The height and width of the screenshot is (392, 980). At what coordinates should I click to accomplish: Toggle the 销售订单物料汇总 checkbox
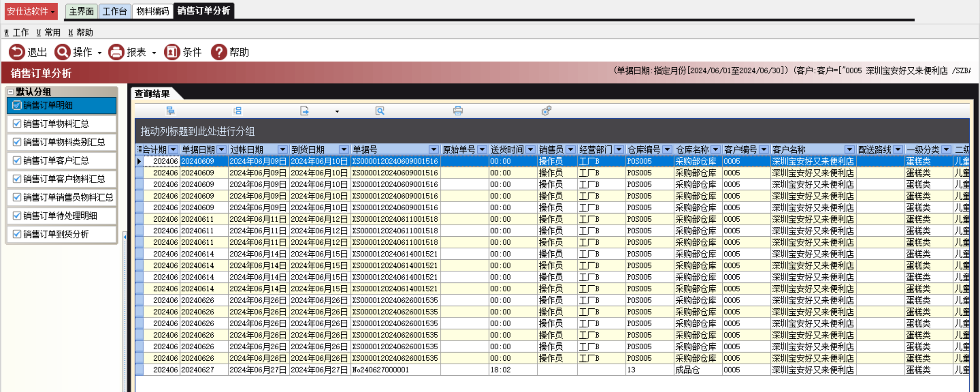pyautogui.click(x=17, y=124)
